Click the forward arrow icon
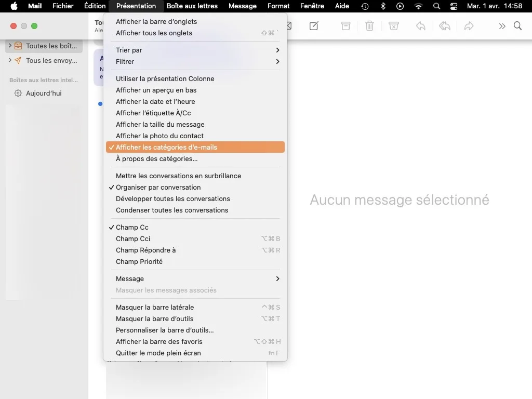 click(x=469, y=26)
